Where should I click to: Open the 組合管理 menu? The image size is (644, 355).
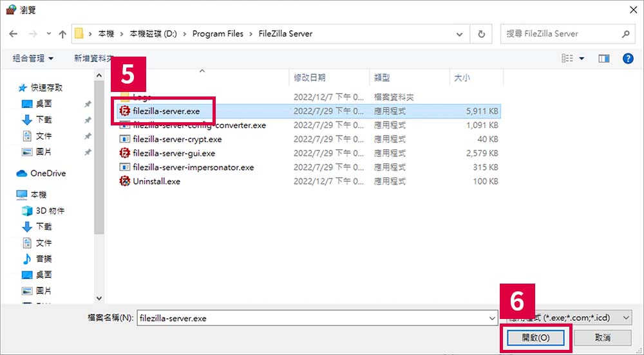[x=33, y=59]
